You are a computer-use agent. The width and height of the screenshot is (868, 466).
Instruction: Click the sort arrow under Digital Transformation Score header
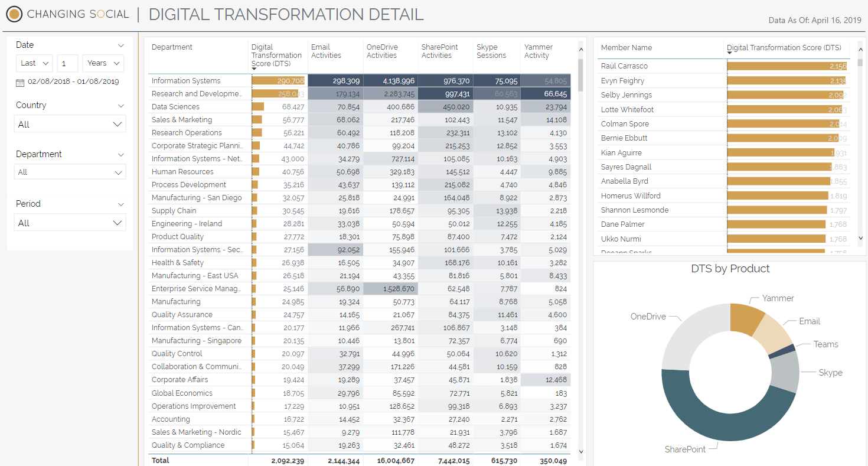[254, 69]
